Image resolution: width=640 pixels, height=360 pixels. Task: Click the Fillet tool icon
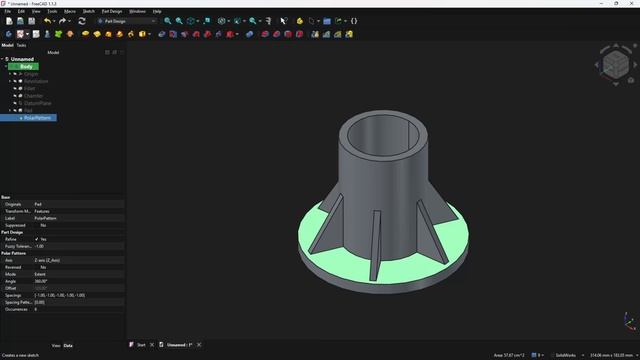[x=265, y=34]
